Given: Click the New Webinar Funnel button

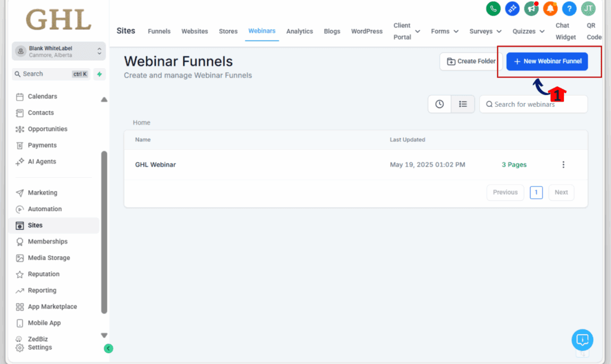Looking at the screenshot, I should pyautogui.click(x=547, y=61).
